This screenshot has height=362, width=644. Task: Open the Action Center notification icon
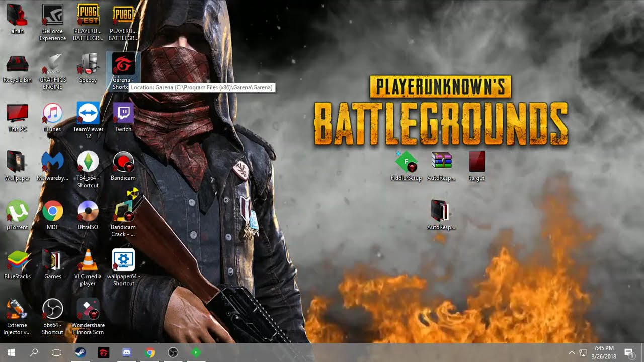tap(628, 352)
